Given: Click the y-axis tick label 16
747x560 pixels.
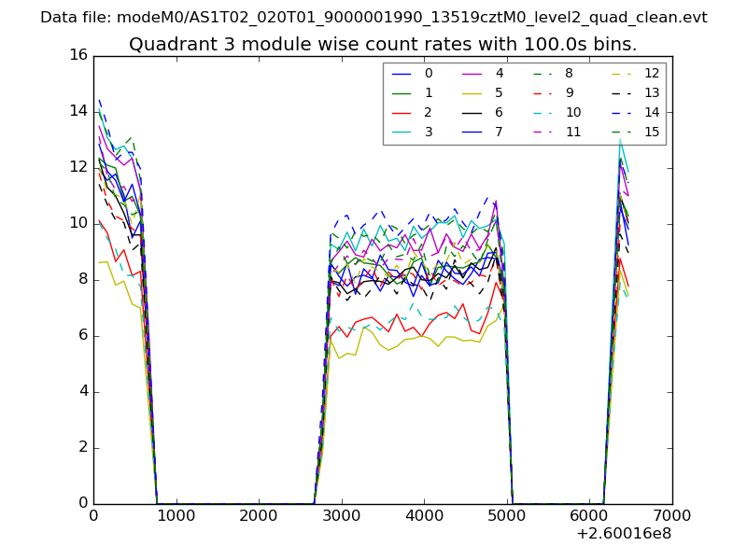Looking at the screenshot, I should click(x=78, y=55).
